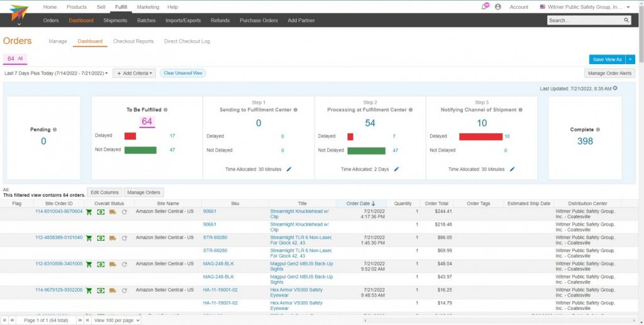
Task: Click refresh icon for order 114-8510043-8070604
Action: coord(125,212)
